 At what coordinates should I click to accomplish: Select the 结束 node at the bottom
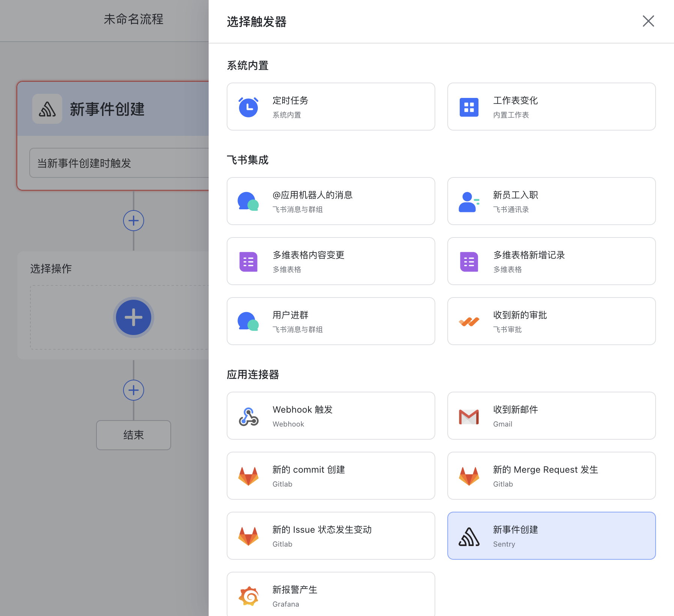click(x=133, y=435)
